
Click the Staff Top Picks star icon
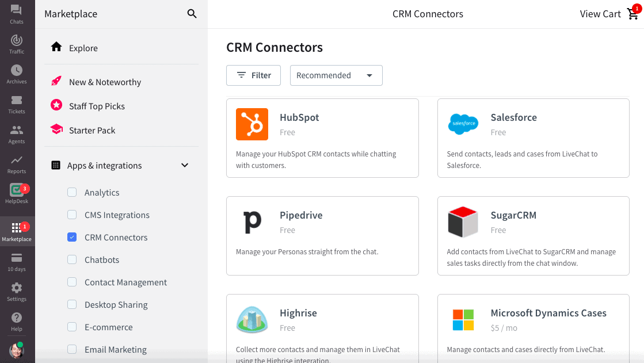click(x=56, y=105)
